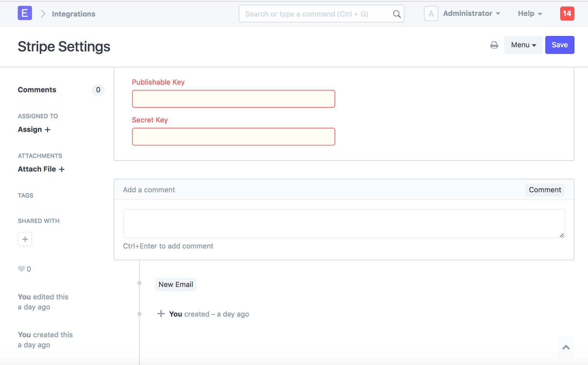
Task: Open Comments in the sidebar
Action: (37, 90)
